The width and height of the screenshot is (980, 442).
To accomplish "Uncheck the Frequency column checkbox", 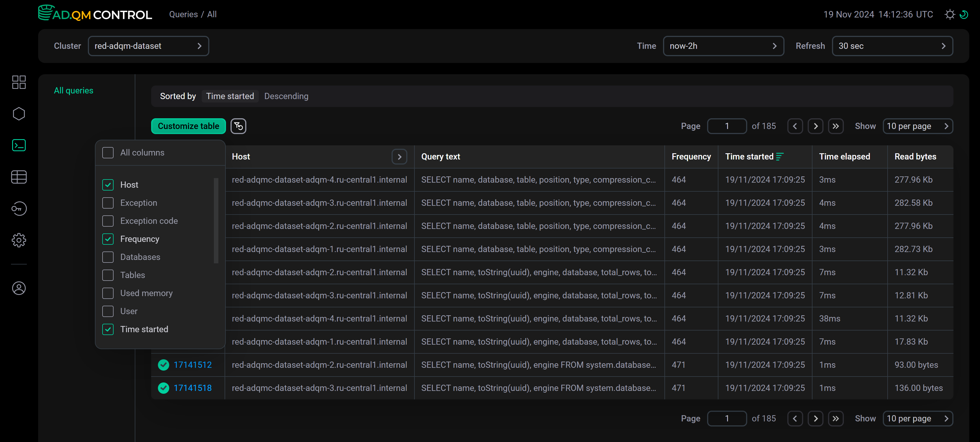I will [x=108, y=239].
